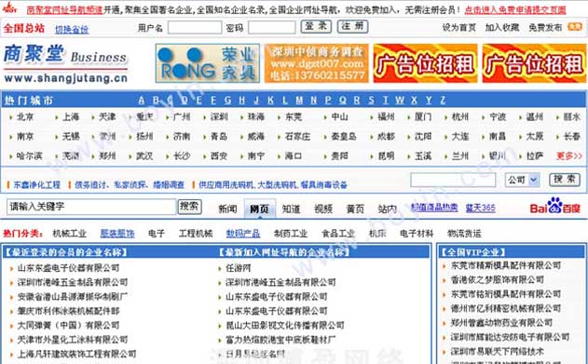
Task: Open the RONG 荣业家具 banner ad
Action: (208, 63)
